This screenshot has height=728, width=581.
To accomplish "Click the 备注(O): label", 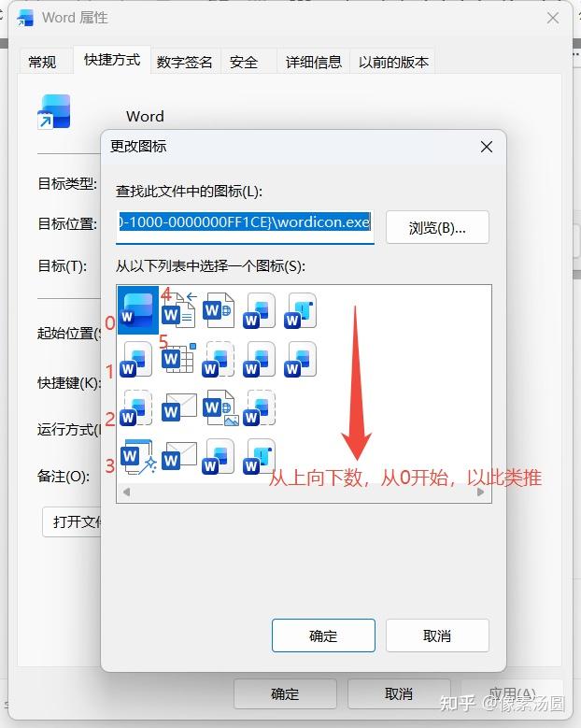I will coord(64,477).
